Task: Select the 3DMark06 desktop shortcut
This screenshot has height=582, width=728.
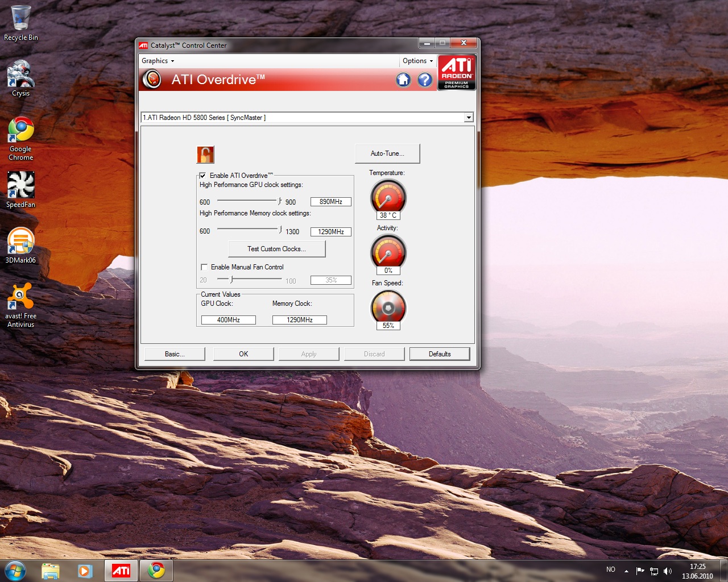Action: click(21, 246)
